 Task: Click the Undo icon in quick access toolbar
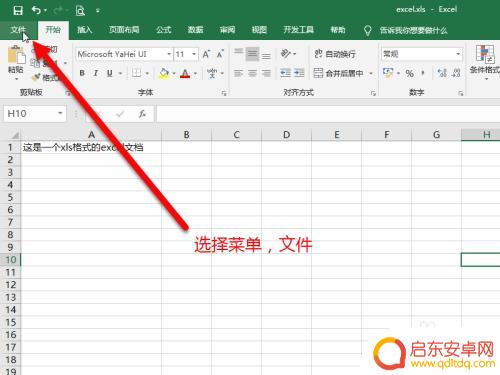click(x=36, y=10)
